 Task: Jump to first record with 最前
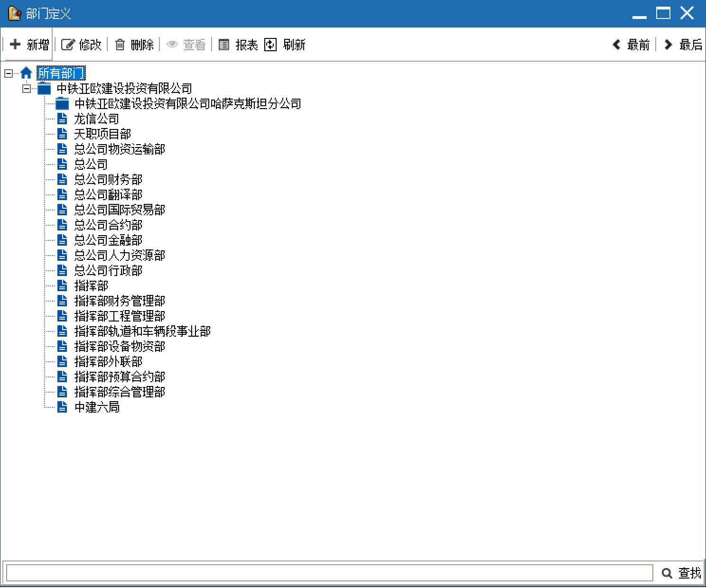631,45
